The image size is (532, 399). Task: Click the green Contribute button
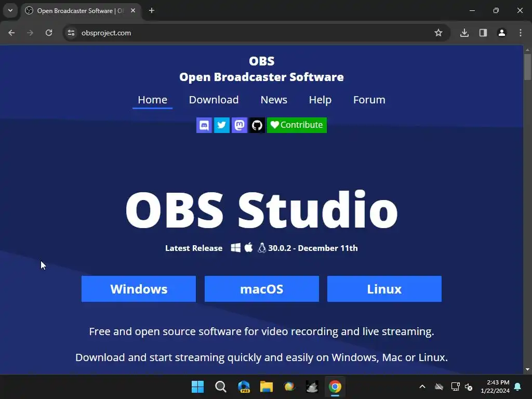pyautogui.click(x=297, y=125)
